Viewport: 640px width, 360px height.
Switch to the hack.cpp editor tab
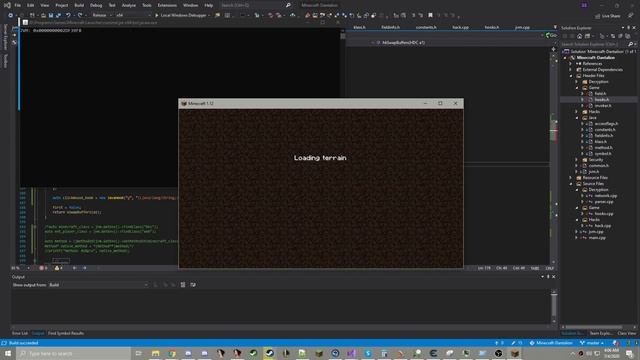[x=460, y=27]
